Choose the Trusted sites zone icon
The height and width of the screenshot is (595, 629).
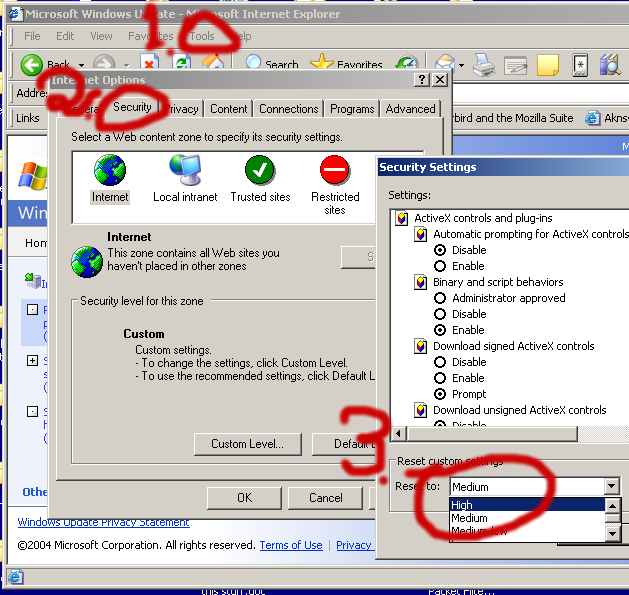(260, 171)
